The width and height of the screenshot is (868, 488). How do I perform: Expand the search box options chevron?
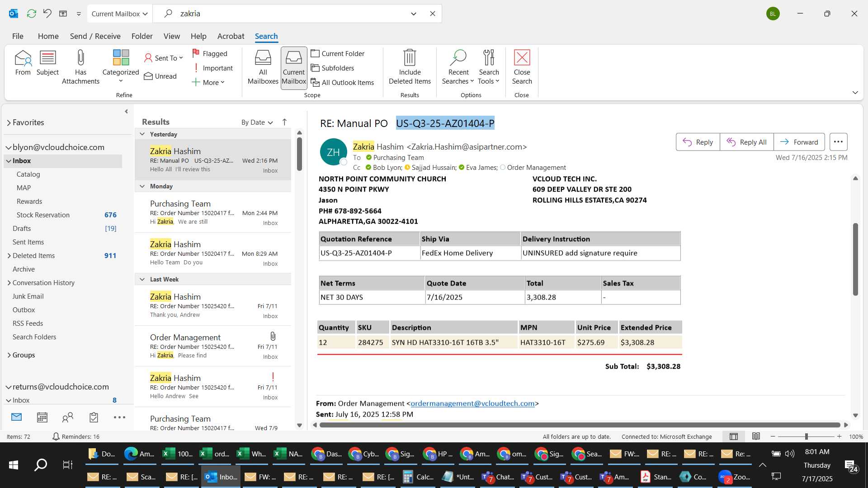(x=413, y=14)
